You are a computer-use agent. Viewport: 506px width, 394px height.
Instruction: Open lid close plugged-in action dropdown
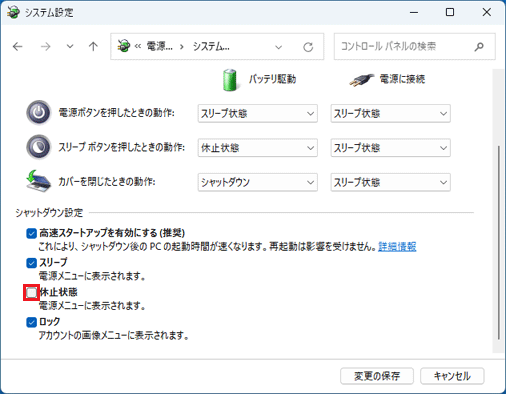point(391,182)
